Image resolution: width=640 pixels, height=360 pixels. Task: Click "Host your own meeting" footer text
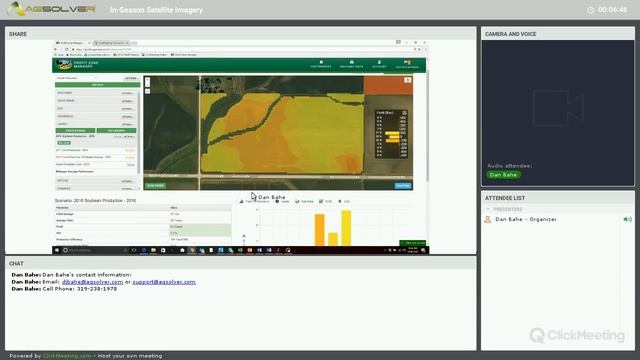pos(130,356)
